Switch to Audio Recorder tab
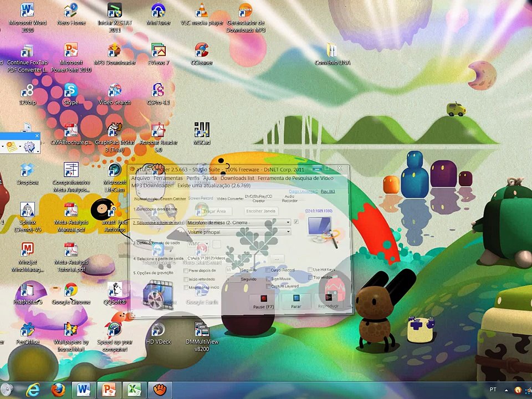Image resolution: width=532 pixels, height=399 pixels. [x=289, y=198]
